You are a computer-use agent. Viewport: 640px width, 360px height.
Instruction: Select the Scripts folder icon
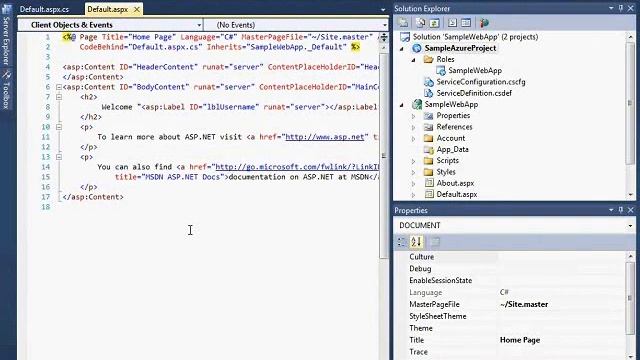point(428,161)
